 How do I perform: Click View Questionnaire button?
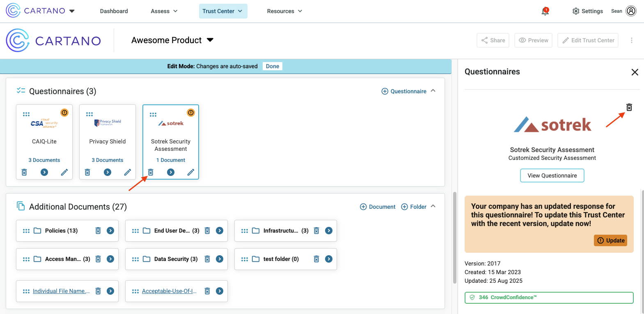point(552,175)
